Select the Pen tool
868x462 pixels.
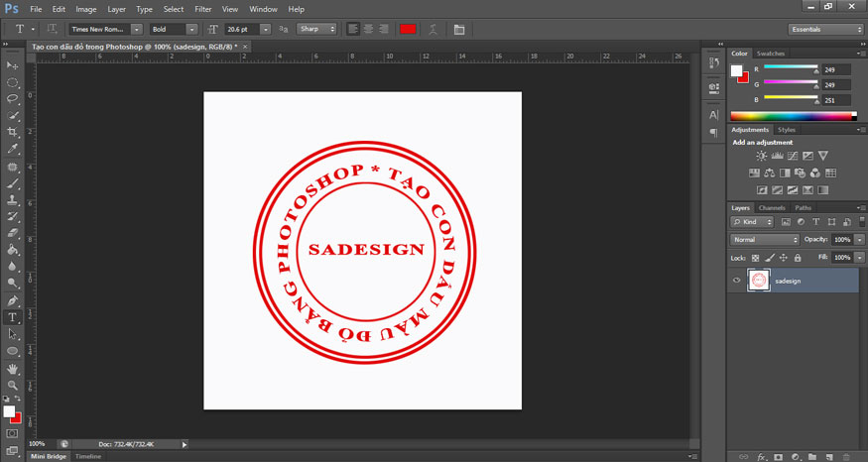(12, 301)
